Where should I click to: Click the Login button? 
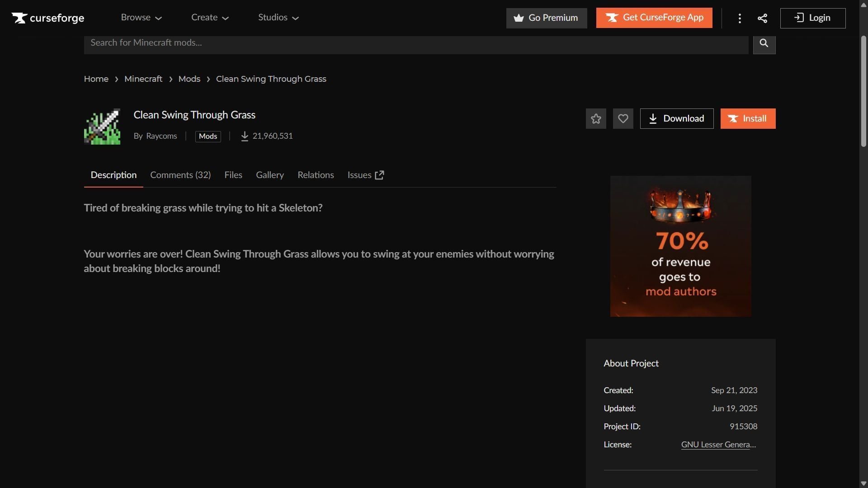click(x=812, y=18)
